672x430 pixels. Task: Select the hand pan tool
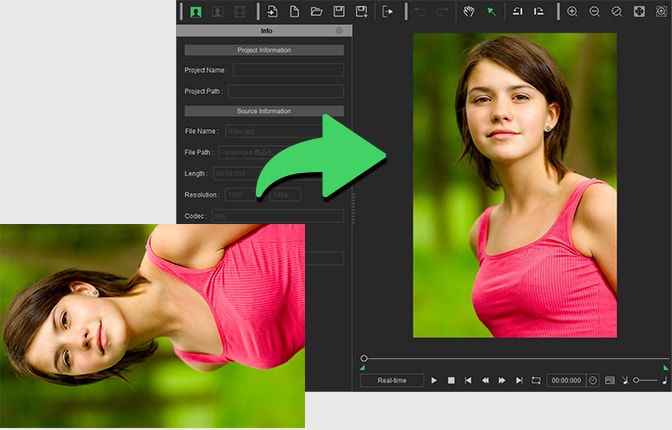[x=468, y=12]
